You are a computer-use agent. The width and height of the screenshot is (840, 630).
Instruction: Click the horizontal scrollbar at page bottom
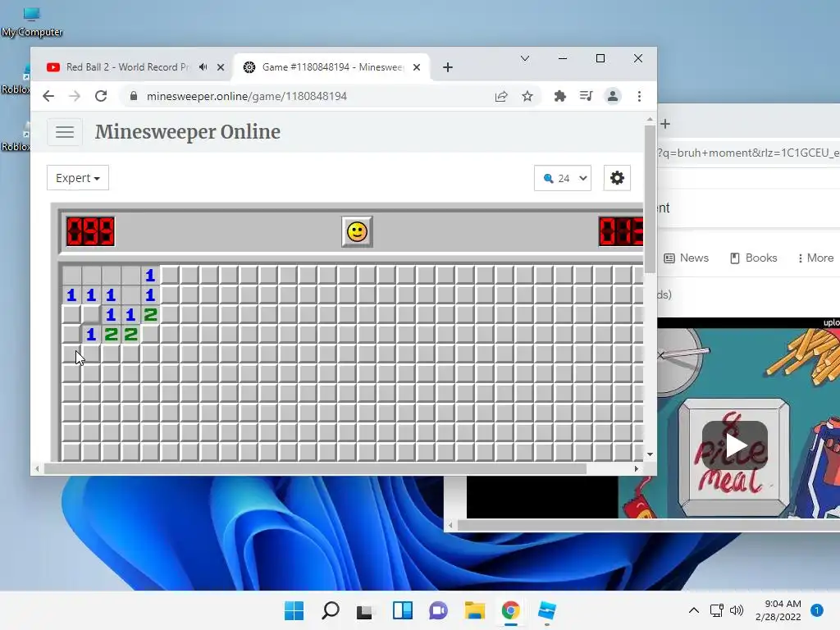pyautogui.click(x=315, y=468)
